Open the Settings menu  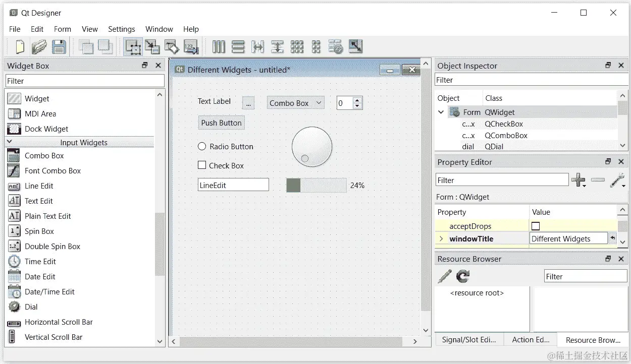pos(122,29)
